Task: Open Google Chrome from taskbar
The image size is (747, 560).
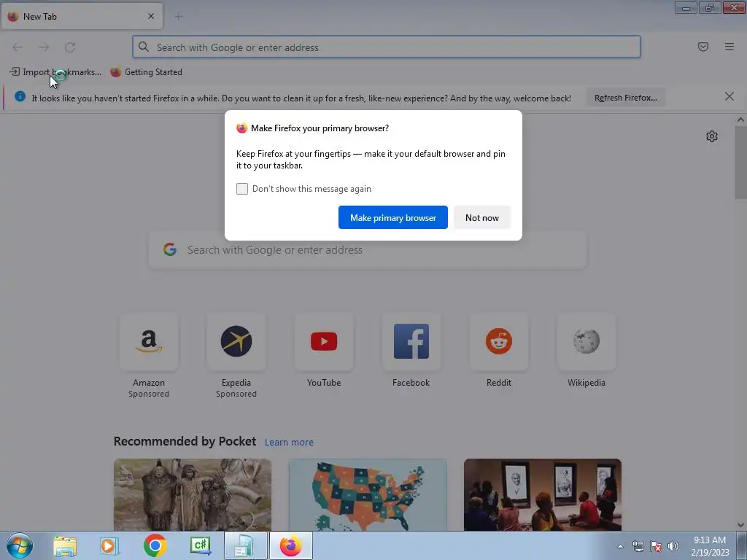Action: pos(155,545)
